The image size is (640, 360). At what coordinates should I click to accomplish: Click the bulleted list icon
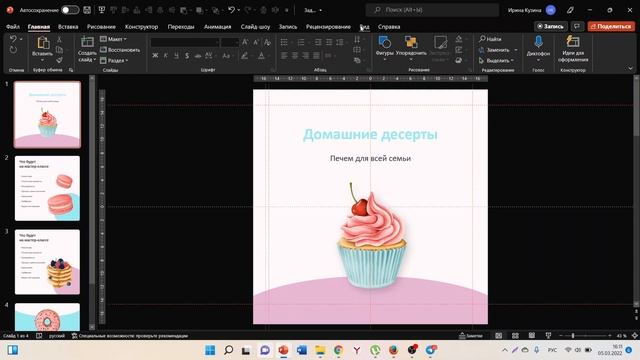coord(284,42)
